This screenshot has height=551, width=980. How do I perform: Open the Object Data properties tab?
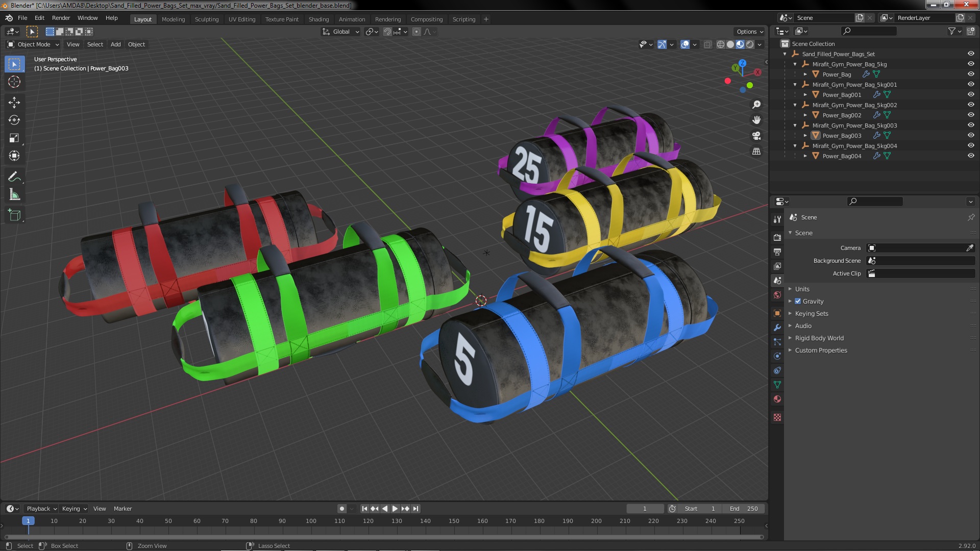coord(777,385)
